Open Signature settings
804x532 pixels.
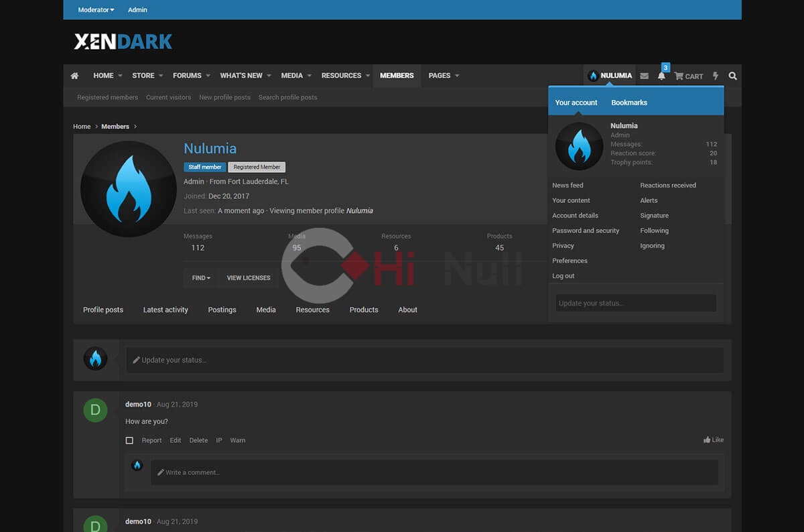(654, 216)
